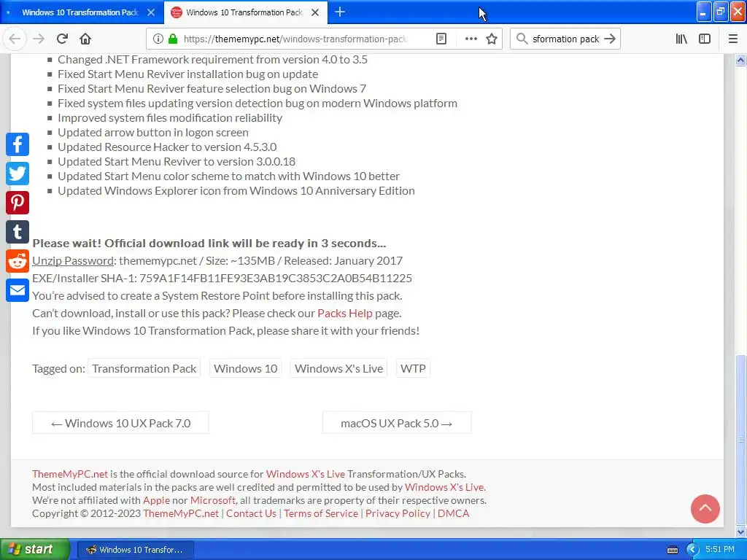This screenshot has height=560, width=747.
Task: Share page via Facebook icon
Action: tap(18, 144)
